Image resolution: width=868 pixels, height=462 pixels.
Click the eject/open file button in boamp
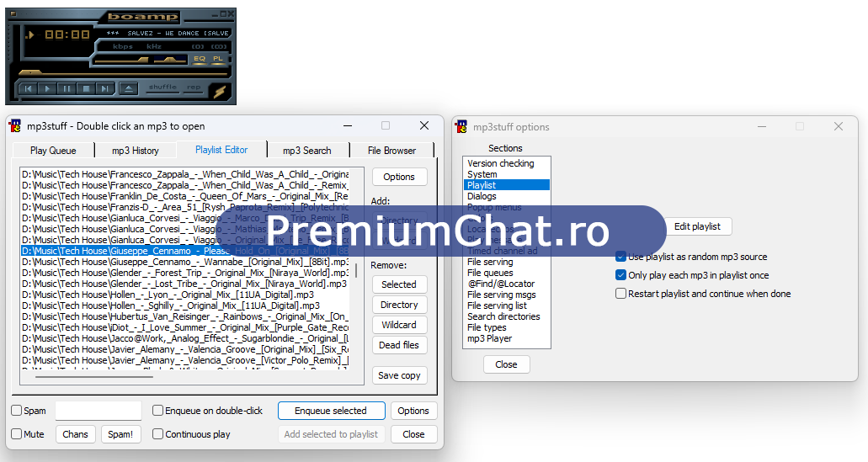(128, 88)
